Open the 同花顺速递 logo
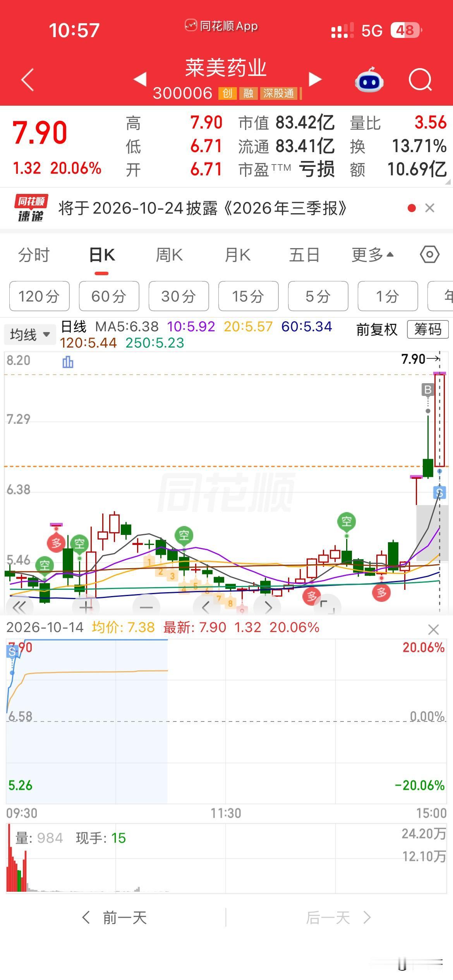Viewport: 453px width, 980px height. pos(31,208)
